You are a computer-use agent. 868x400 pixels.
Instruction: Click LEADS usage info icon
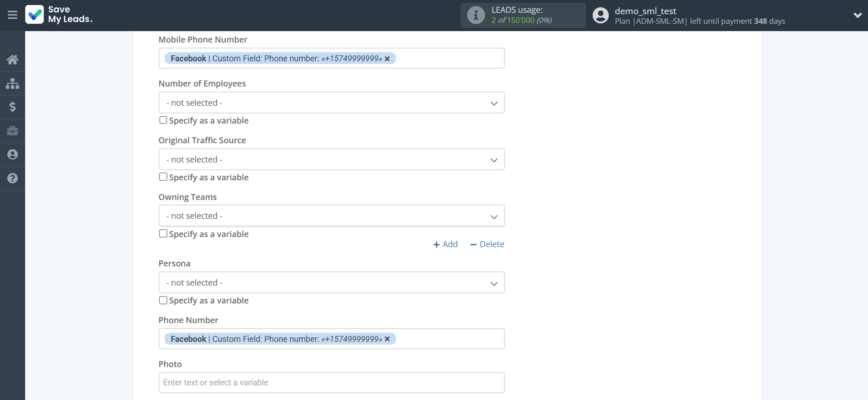pyautogui.click(x=476, y=15)
